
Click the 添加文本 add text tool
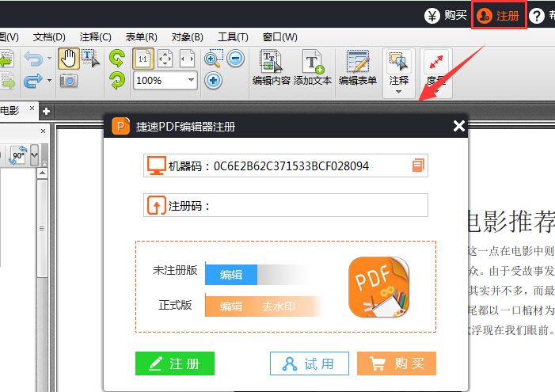tap(313, 68)
